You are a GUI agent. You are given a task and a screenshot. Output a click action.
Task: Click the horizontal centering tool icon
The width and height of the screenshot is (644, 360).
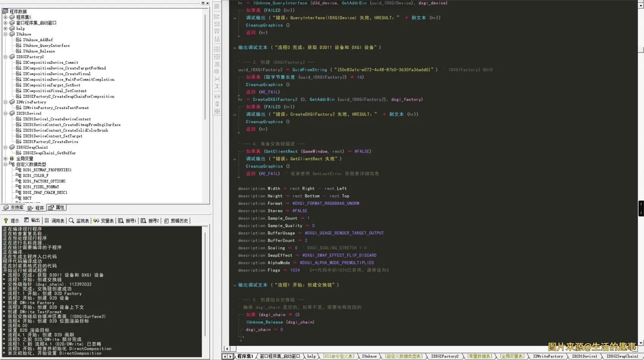click(x=217, y=49)
